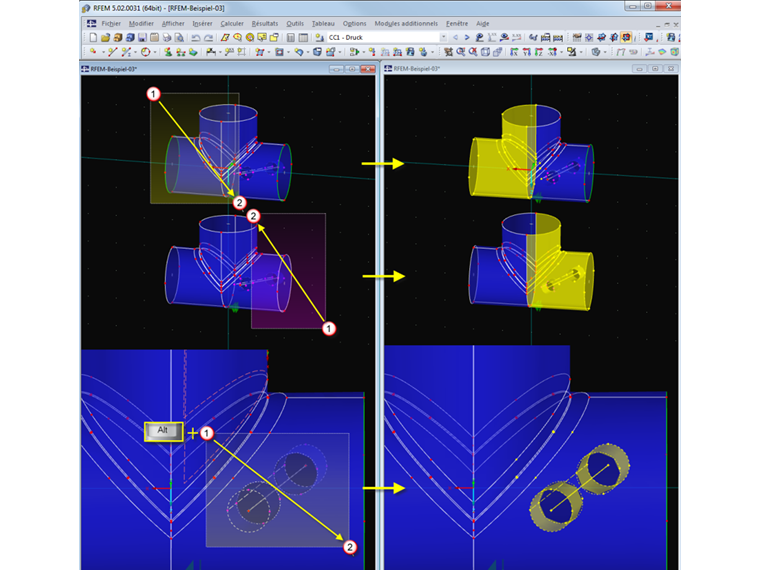Click the Undo arrow

[x=196, y=38]
